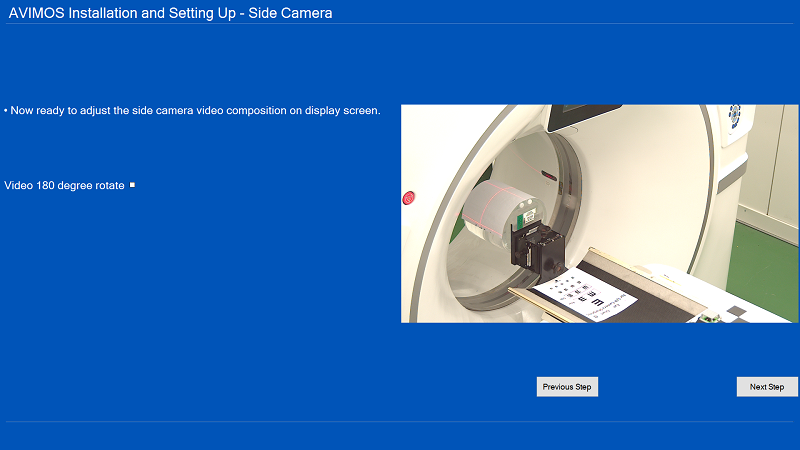The height and width of the screenshot is (450, 800).
Task: Click the blue gantry control keypad
Action: tap(735, 113)
